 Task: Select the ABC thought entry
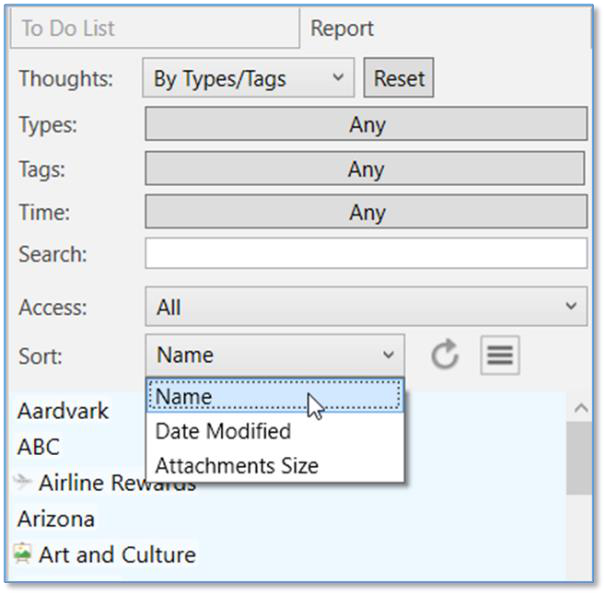click(38, 447)
